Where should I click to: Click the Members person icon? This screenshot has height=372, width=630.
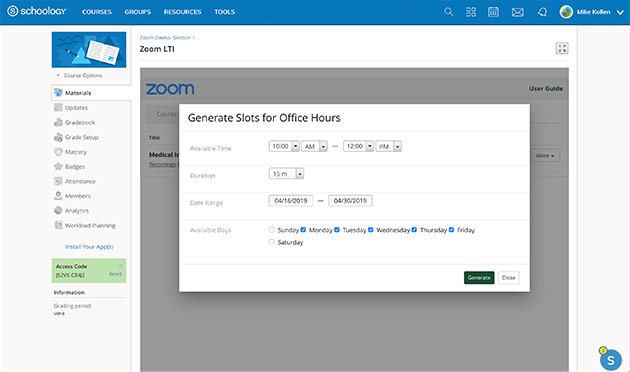(58, 196)
